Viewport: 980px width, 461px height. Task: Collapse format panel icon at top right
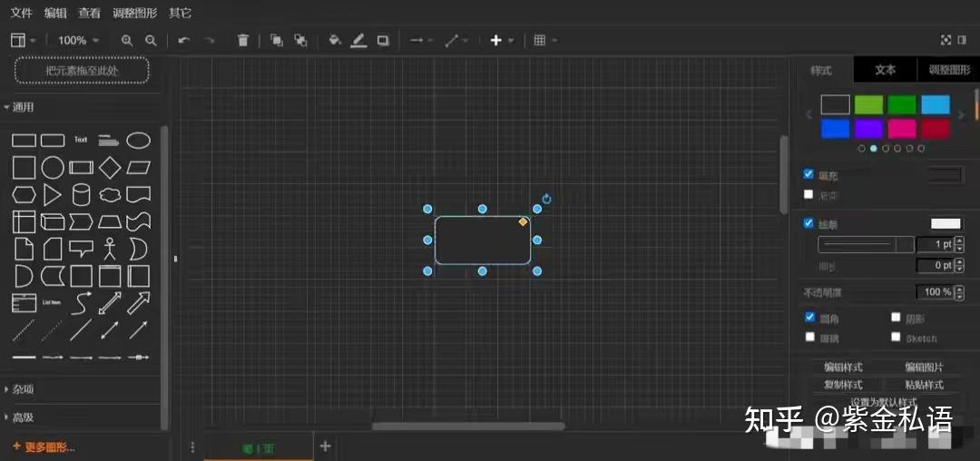[963, 40]
